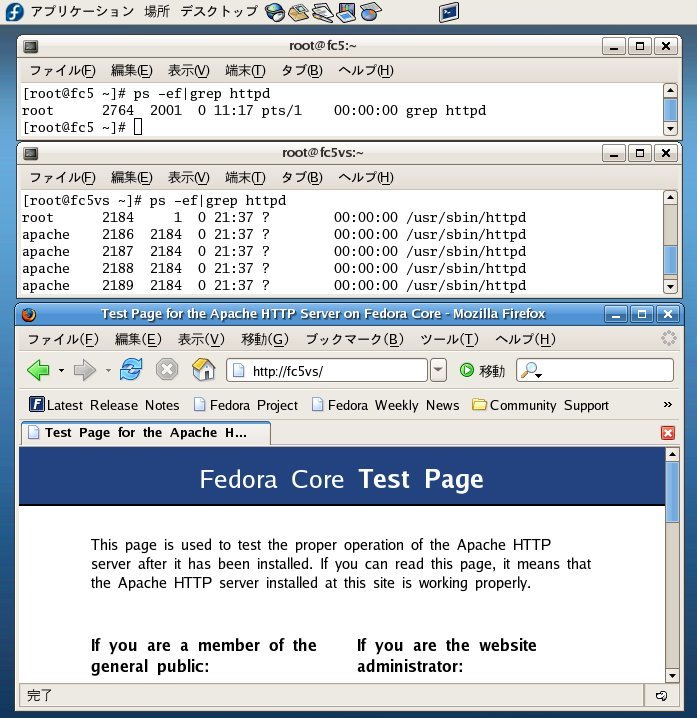Click Firefox page scroll down arrow
Image resolution: width=697 pixels, height=718 pixels.
coord(672,675)
